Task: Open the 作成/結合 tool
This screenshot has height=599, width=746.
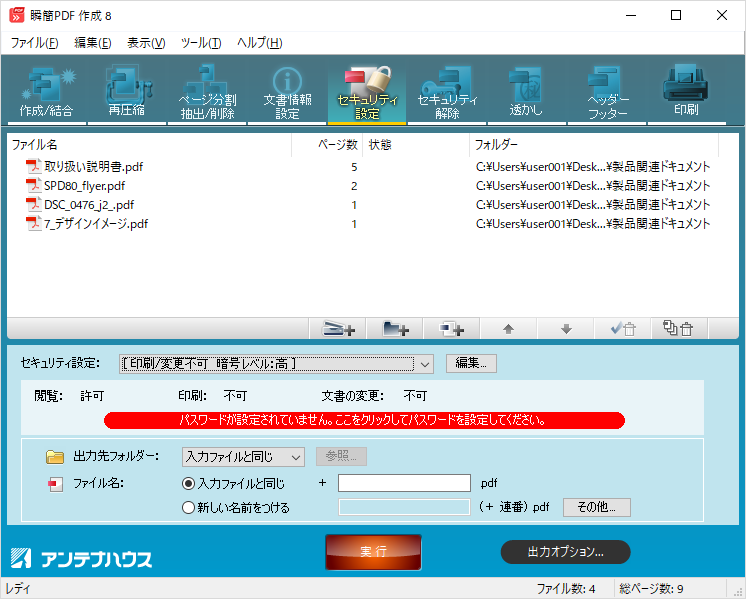Action: click(46, 91)
